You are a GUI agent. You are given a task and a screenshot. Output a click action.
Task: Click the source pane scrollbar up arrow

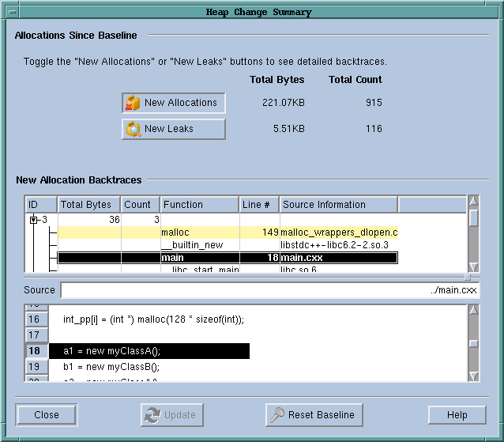[x=473, y=310]
